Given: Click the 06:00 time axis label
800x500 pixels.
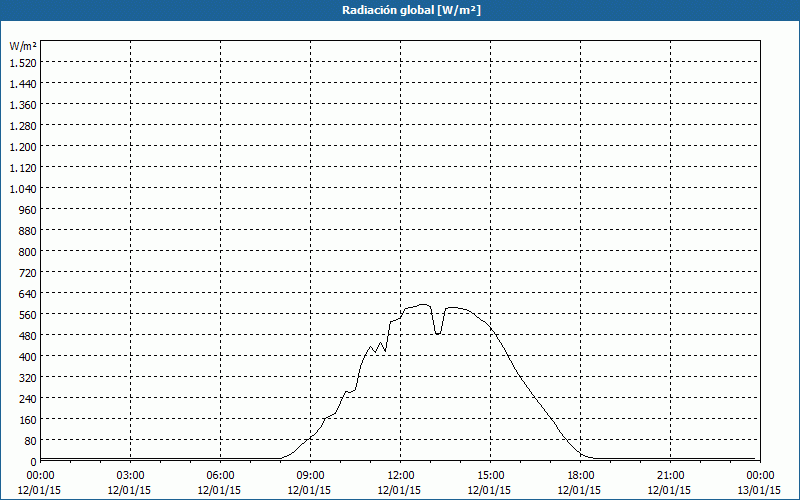Looking at the screenshot, I should (220, 476).
